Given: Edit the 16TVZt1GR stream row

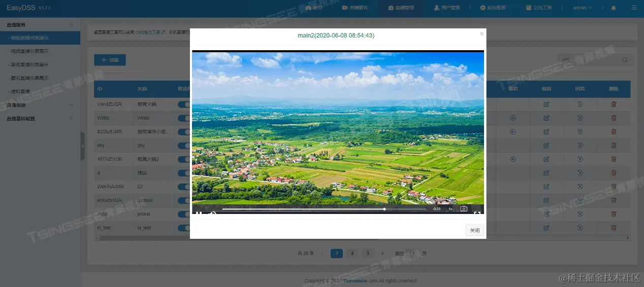Looking at the screenshot, I should [x=546, y=159].
